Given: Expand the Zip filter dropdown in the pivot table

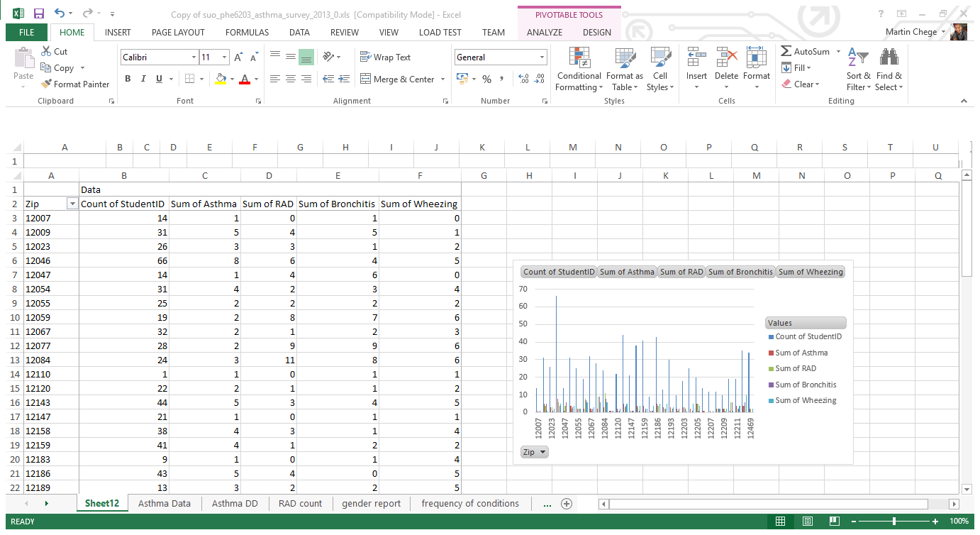Looking at the screenshot, I should point(72,204).
